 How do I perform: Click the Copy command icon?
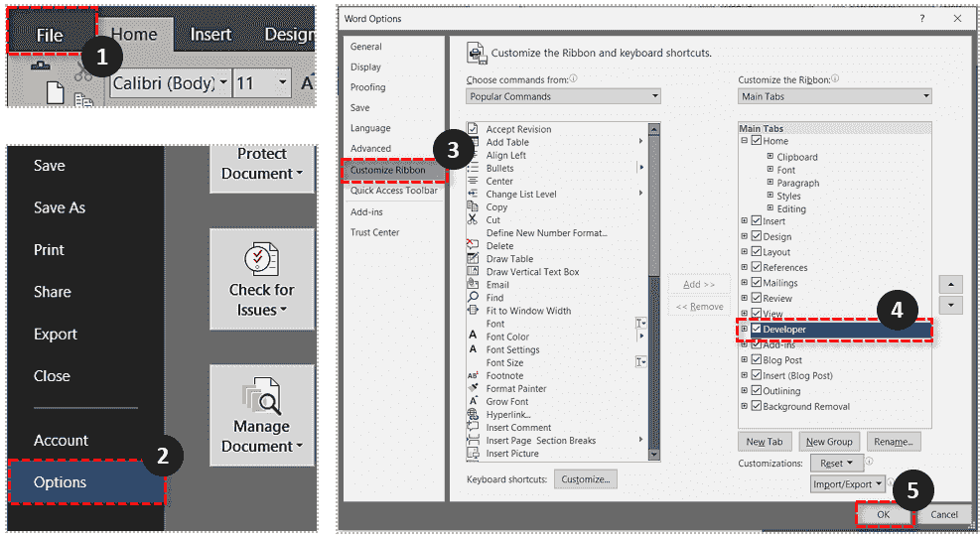click(474, 206)
